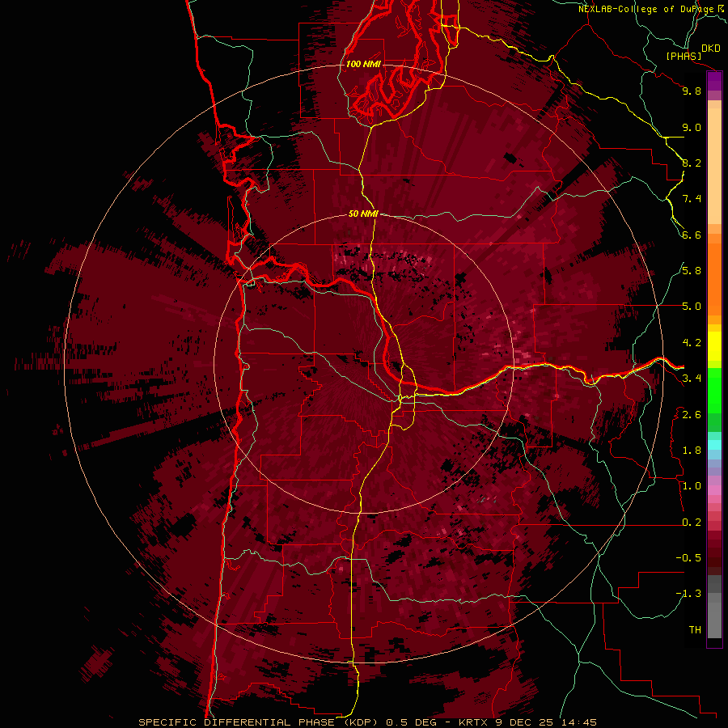Select the 4.2 scale label
The width and height of the screenshot is (728, 728).
tap(692, 343)
